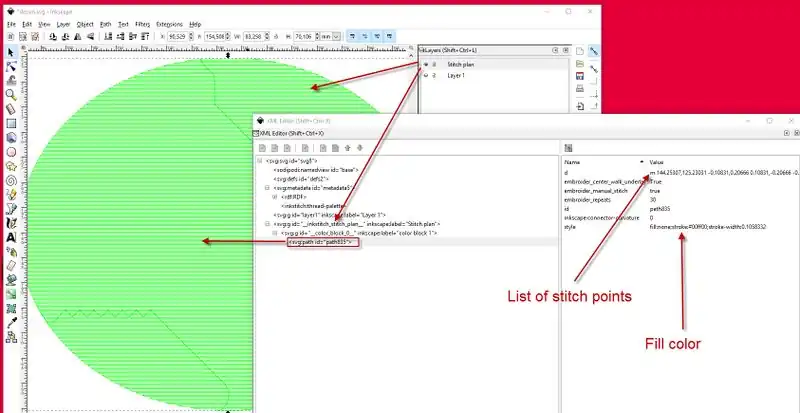Toggle first transform-affect button (scale stroke)
The height and width of the screenshot is (413, 800).
(x=353, y=36)
